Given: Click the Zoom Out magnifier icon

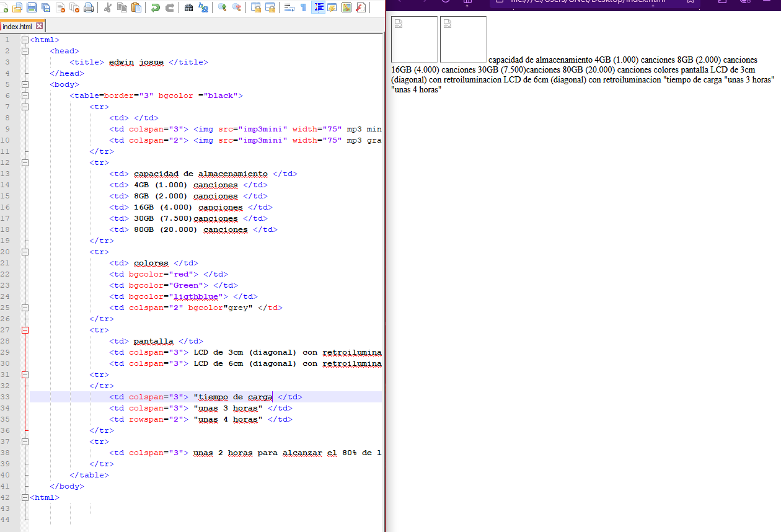Looking at the screenshot, I should (237, 8).
